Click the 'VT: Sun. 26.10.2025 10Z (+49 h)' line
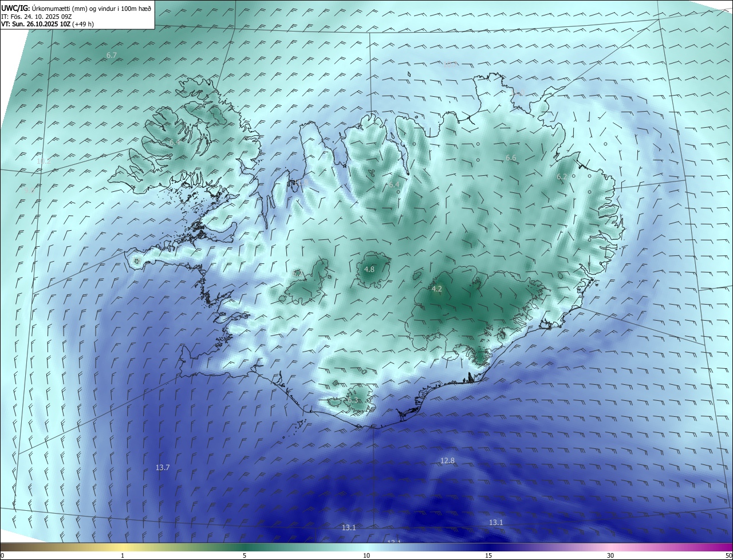The width and height of the screenshot is (733, 560). 48,24
